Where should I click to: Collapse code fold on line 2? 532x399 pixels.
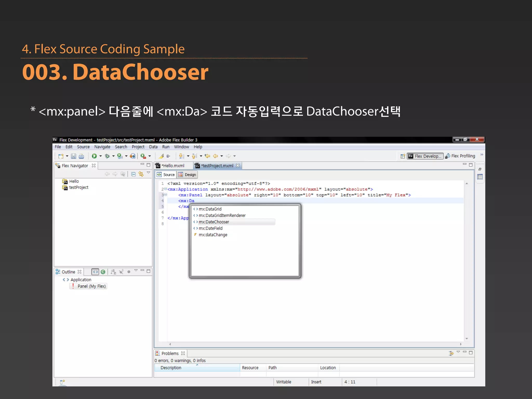click(166, 189)
